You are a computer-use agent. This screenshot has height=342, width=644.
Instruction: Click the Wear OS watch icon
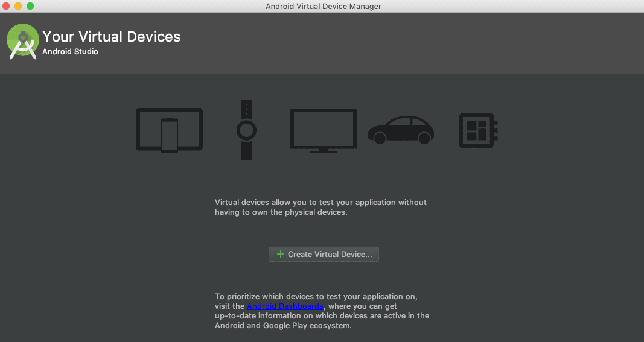point(246,130)
